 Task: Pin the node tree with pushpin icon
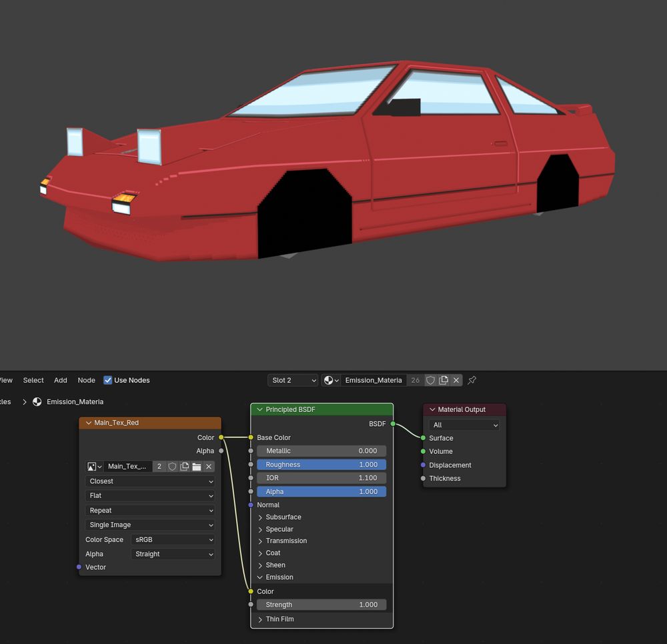click(x=472, y=381)
